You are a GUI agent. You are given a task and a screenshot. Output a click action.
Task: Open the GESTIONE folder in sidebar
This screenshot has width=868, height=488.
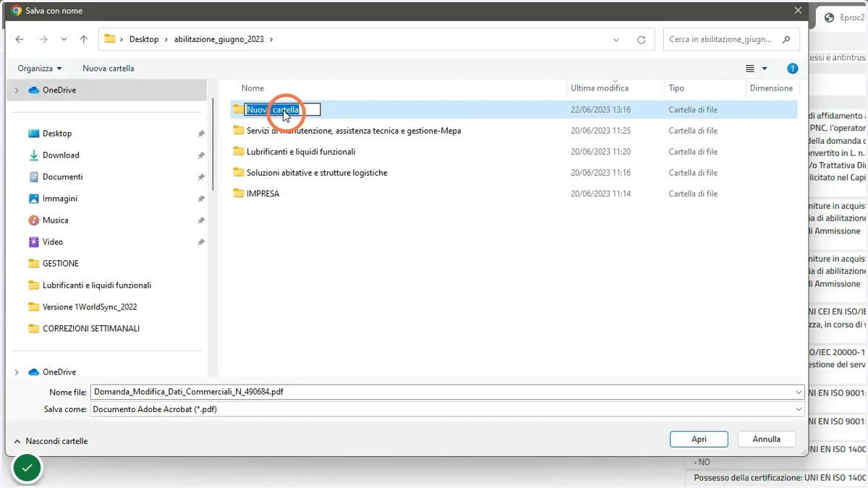(x=60, y=264)
